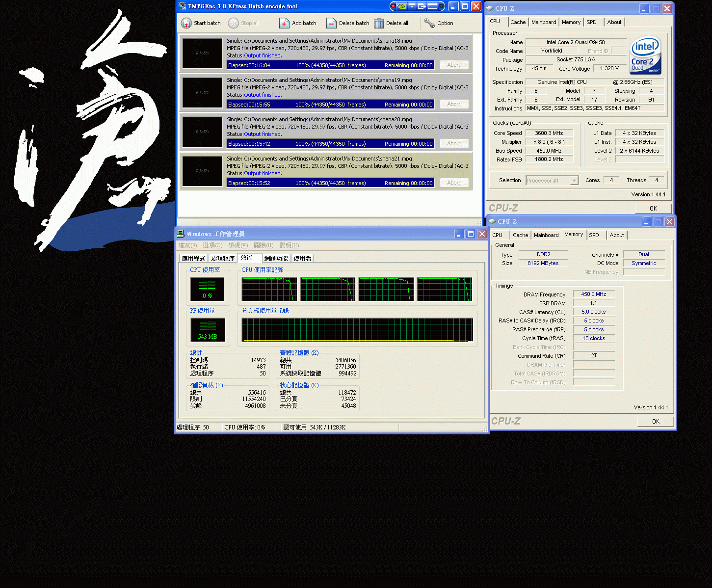The image size is (712, 588).
Task: Click the Multiplier value x 8.0 ( 6 - 8 )
Action: [549, 142]
